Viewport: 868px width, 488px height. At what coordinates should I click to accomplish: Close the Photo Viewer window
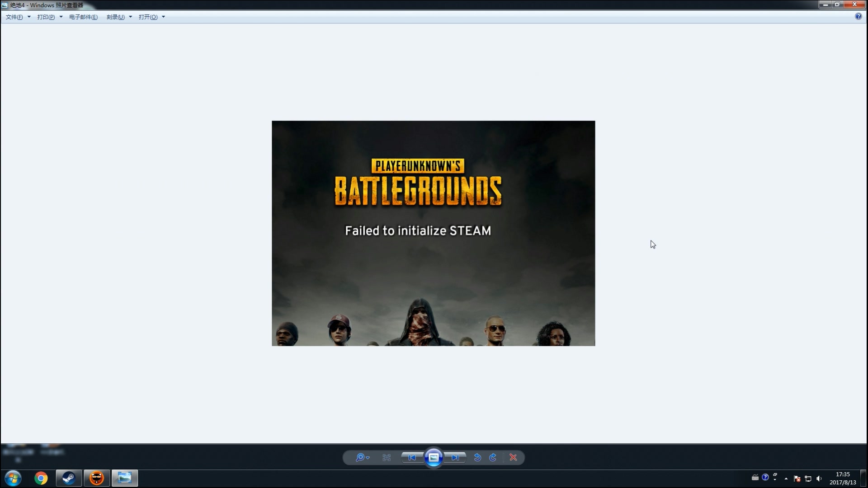tap(855, 5)
